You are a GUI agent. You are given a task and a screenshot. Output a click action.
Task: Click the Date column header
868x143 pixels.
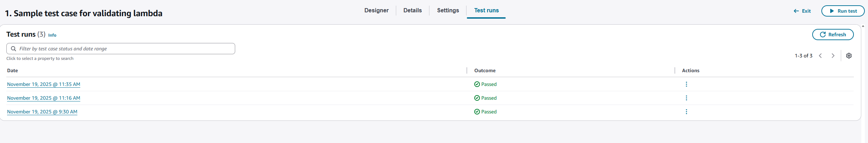12,70
